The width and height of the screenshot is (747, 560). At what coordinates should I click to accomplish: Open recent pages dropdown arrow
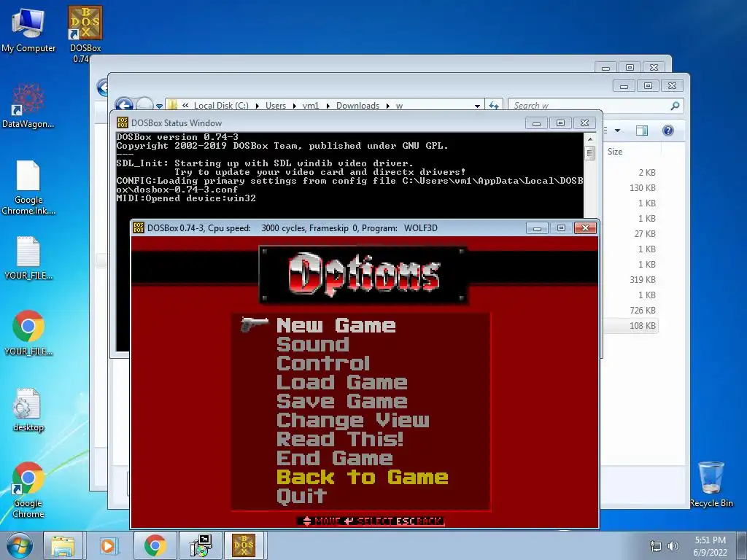(159, 106)
